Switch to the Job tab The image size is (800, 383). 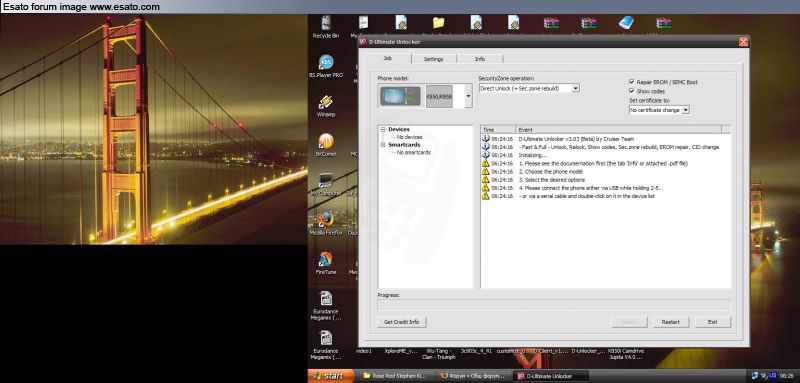(x=388, y=59)
